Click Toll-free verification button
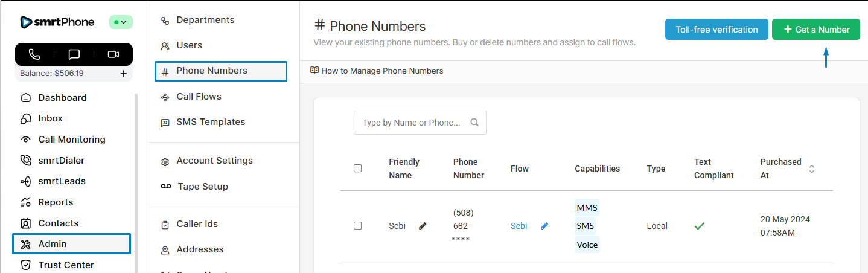Image resolution: width=868 pixels, height=273 pixels. click(x=716, y=30)
